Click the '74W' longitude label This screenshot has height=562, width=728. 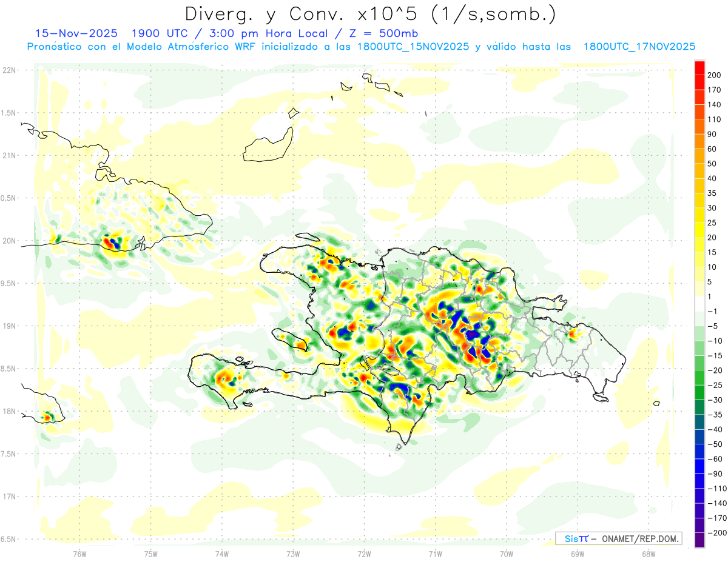[x=221, y=554]
